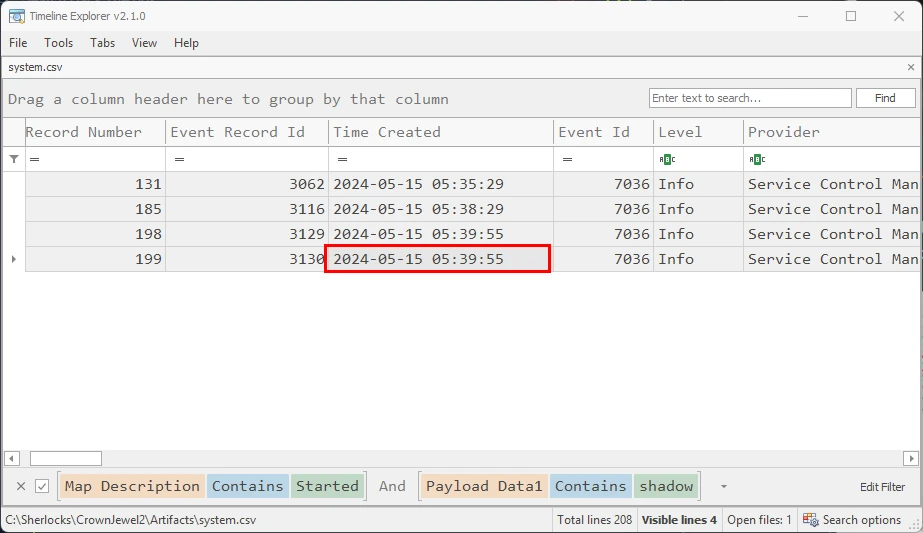The height and width of the screenshot is (533, 923).
Task: Click the Edit Filter button
Action: click(x=882, y=487)
